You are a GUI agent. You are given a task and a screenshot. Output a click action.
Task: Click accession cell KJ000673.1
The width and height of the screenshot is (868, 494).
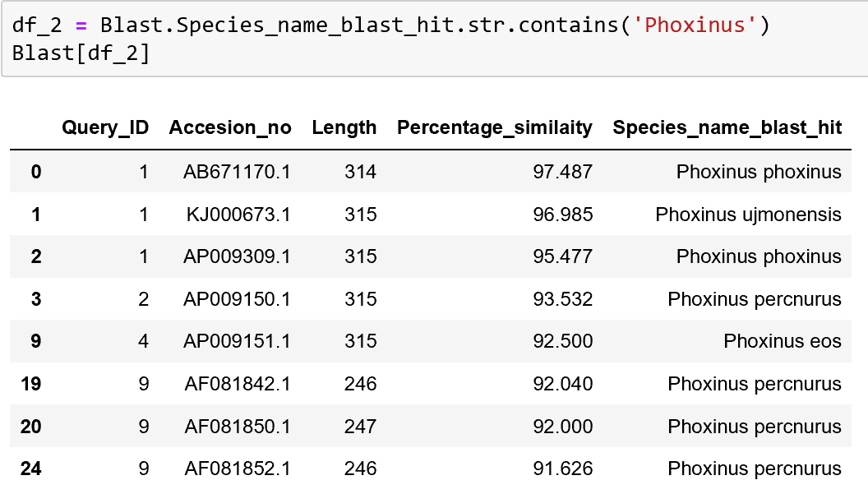point(238,215)
